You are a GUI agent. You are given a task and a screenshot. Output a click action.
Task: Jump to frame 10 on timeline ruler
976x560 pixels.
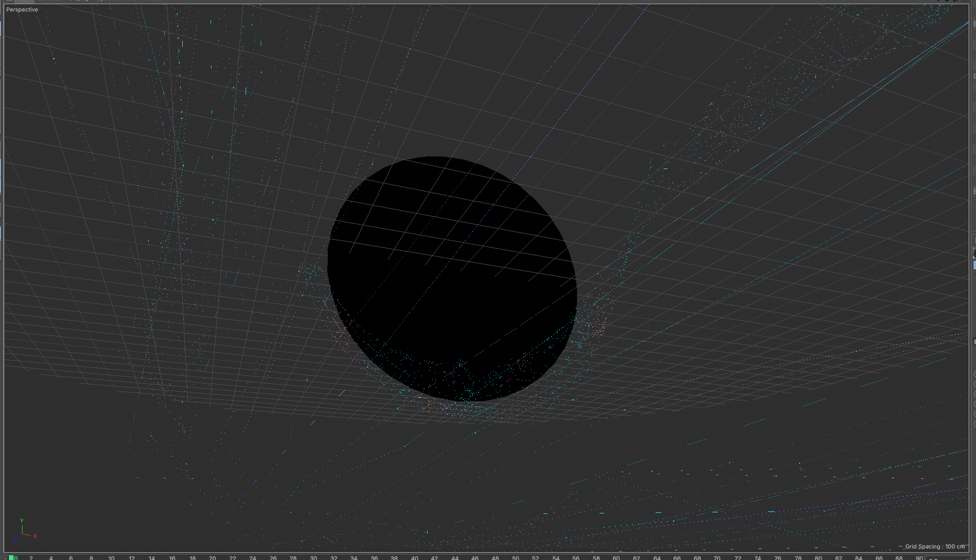(x=112, y=558)
